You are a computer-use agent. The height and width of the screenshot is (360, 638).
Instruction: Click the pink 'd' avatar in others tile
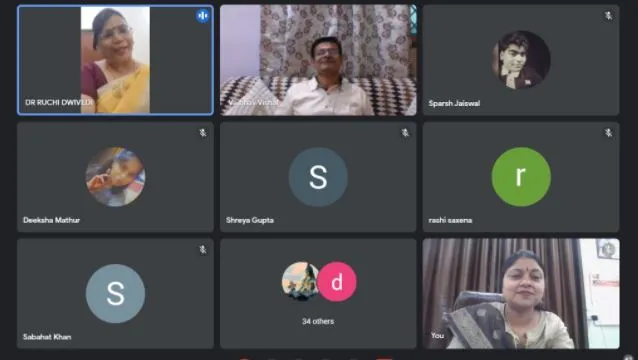click(x=337, y=281)
